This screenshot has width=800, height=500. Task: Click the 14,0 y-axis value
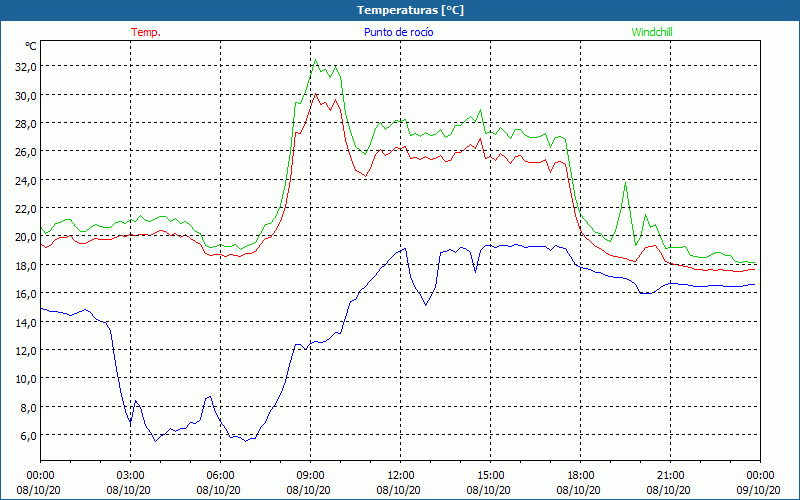pyautogui.click(x=26, y=322)
